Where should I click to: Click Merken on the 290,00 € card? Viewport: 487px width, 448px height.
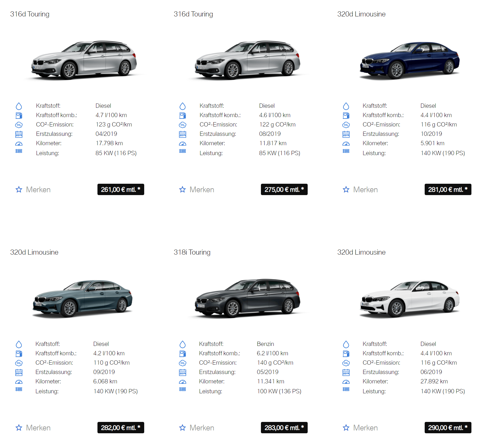tap(365, 428)
